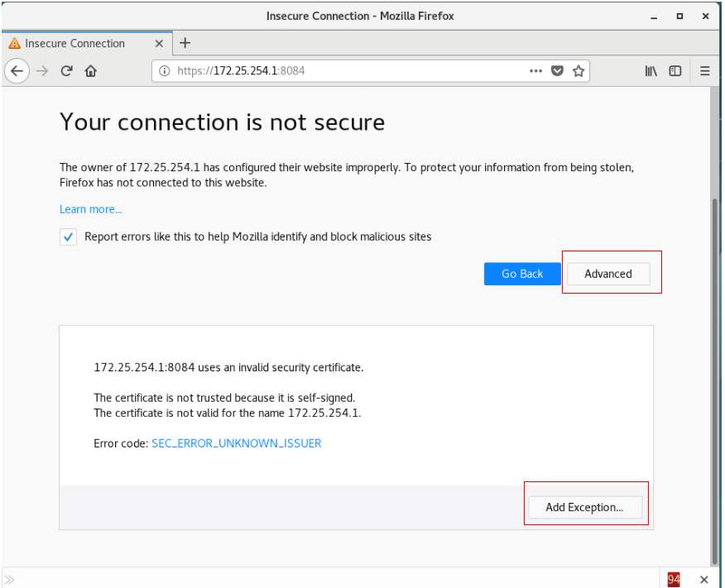
Task: Click the Add Exception button
Action: [x=585, y=507]
